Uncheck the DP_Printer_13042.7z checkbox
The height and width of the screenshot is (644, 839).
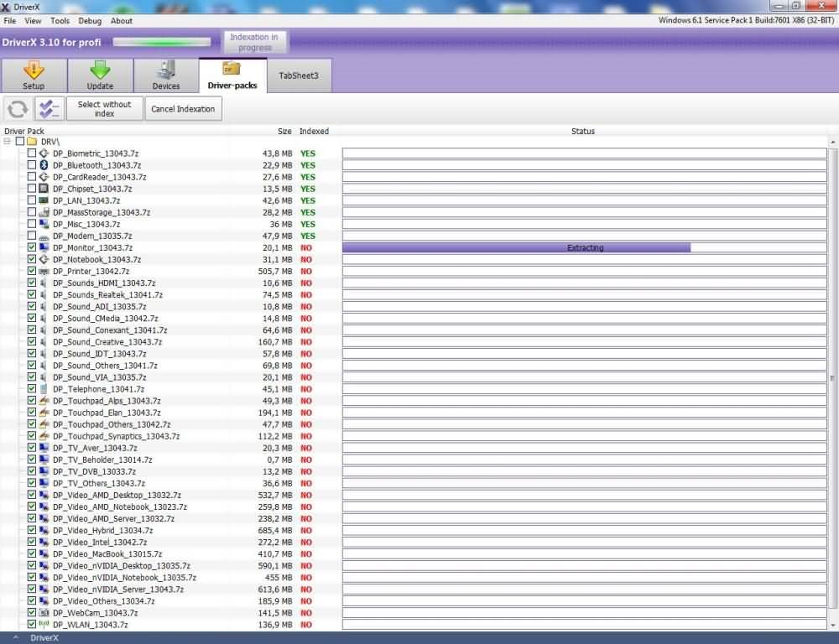(x=32, y=271)
